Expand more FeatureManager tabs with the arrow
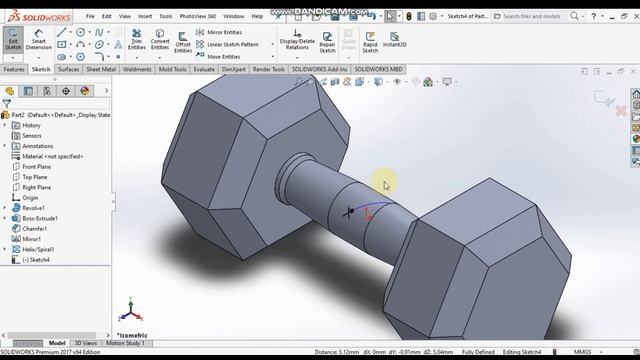 pyautogui.click(x=107, y=91)
